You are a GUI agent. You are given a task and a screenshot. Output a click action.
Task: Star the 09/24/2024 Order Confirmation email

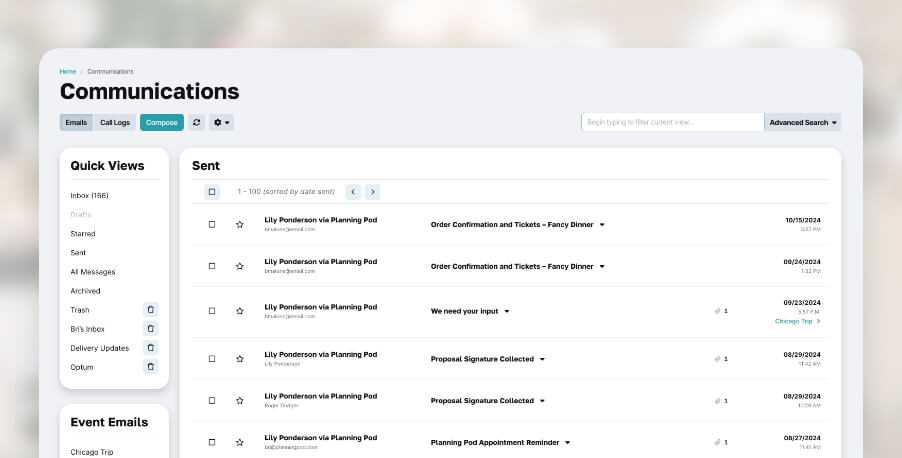pyautogui.click(x=240, y=266)
